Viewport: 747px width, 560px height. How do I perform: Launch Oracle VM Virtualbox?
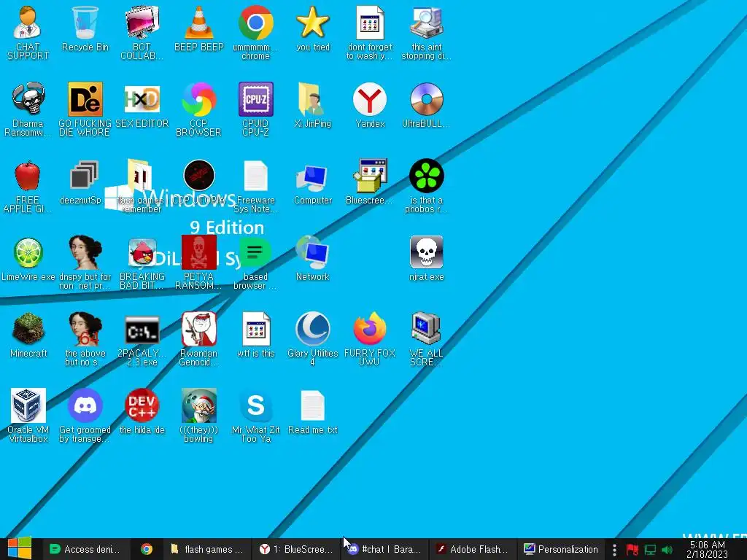pyautogui.click(x=28, y=416)
